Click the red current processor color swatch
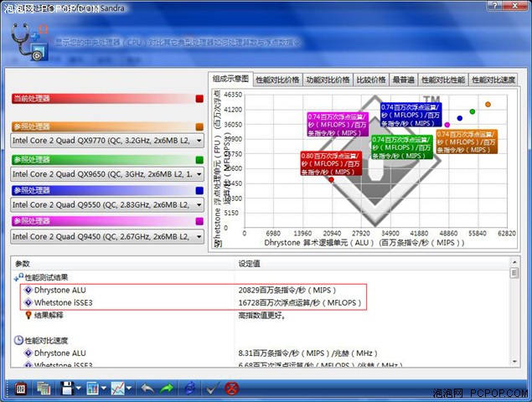 coord(199,99)
